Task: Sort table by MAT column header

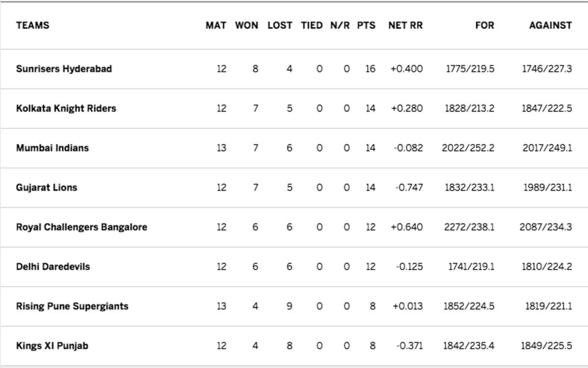Action: point(216,25)
